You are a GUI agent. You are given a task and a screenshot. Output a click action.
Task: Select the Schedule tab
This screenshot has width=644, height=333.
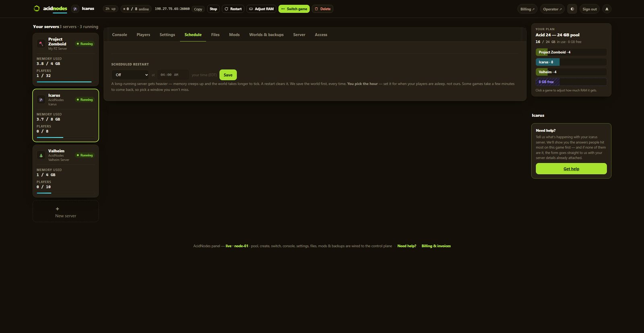point(193,35)
